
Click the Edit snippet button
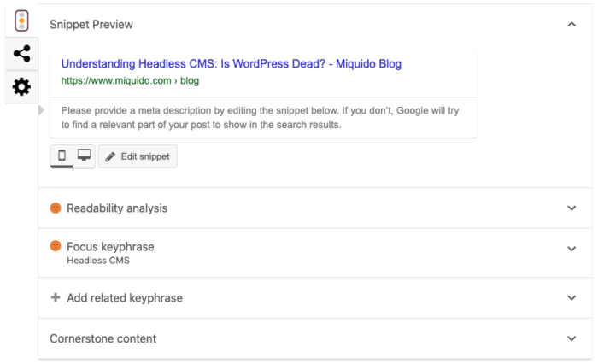(138, 156)
